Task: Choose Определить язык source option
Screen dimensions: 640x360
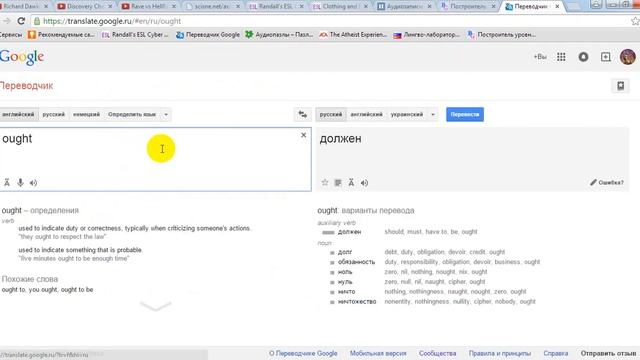Action: [132, 114]
